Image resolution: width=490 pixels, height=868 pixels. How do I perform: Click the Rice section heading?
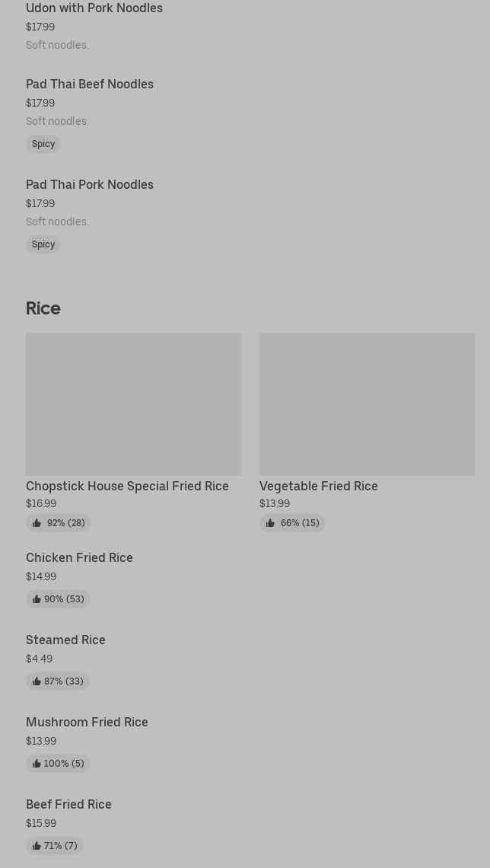(43, 308)
